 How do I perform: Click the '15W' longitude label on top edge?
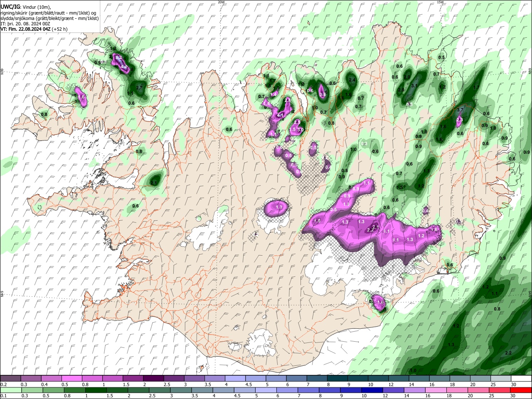point(440,2)
